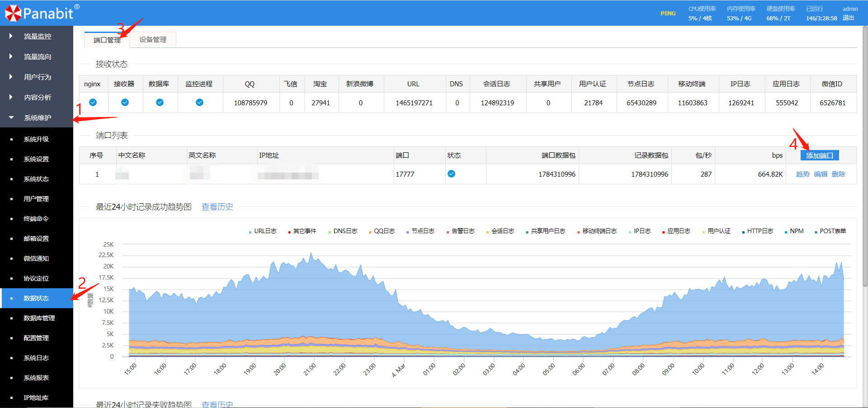Click the POST表单 legend color marker
Viewport: 868px width, 408px height.
coord(816,232)
